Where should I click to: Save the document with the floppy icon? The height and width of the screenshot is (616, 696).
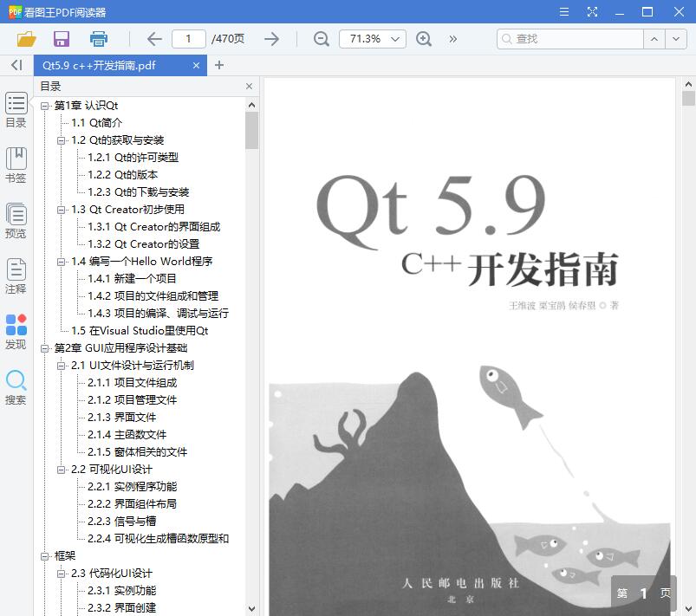[x=62, y=39]
